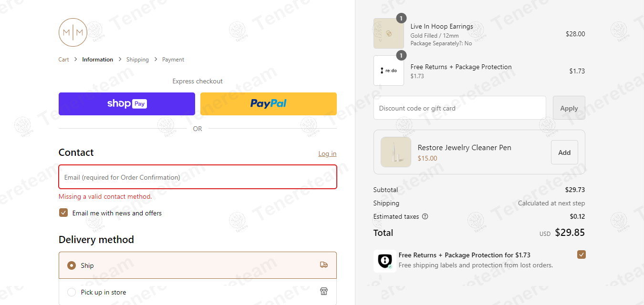This screenshot has height=305, width=644.
Task: Select the Ship delivery method
Action: 72,265
